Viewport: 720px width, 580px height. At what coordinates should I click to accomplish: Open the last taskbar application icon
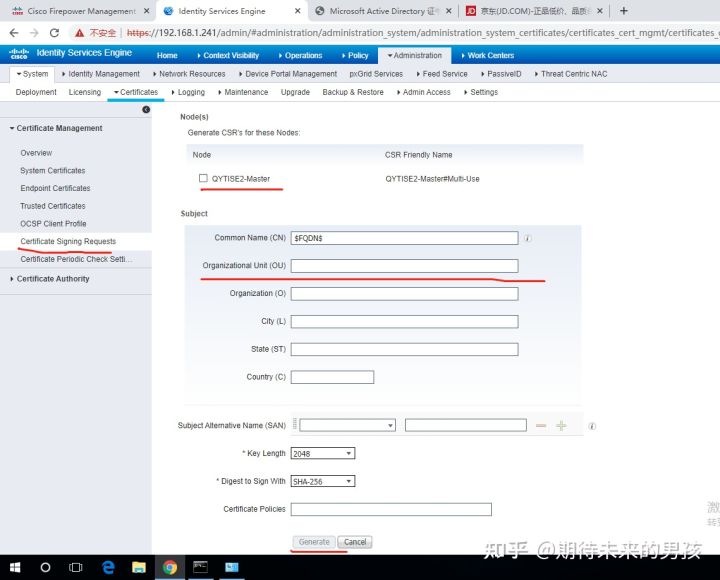point(231,568)
